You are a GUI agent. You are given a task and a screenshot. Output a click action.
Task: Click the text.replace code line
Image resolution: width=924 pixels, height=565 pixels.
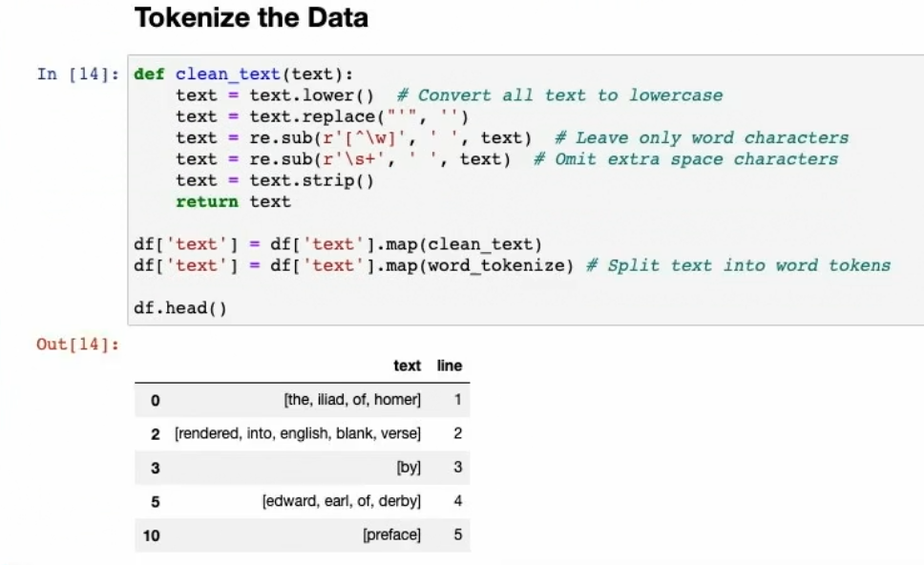click(321, 116)
